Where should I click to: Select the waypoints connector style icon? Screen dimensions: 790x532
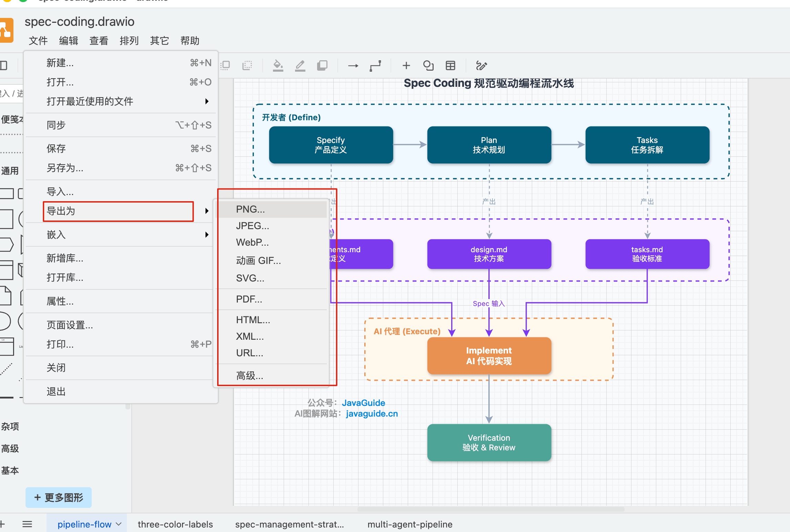tap(375, 65)
